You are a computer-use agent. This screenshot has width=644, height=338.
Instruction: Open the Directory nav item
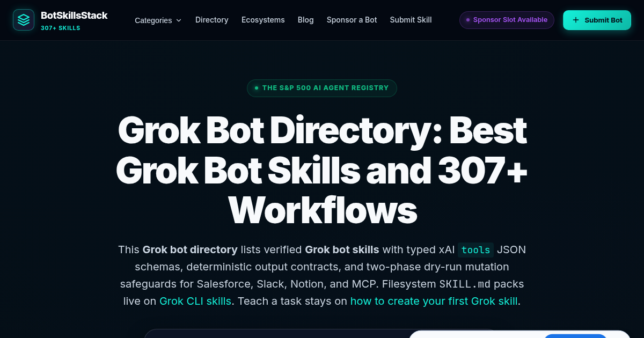point(212,20)
